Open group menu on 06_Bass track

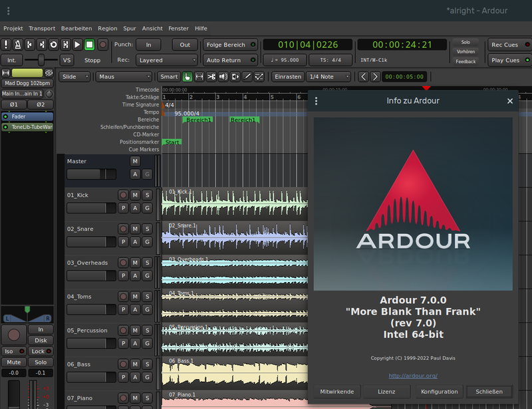pos(147,377)
